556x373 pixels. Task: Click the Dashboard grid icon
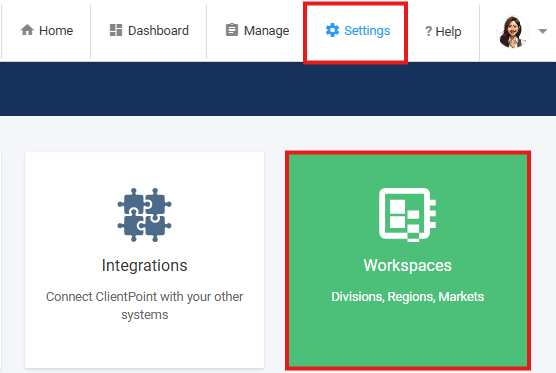116,30
